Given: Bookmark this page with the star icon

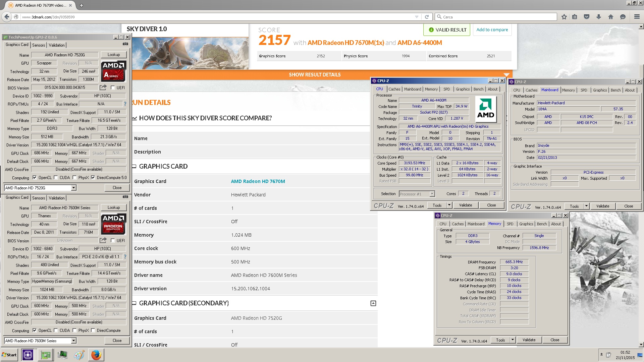Looking at the screenshot, I should coord(564,17).
